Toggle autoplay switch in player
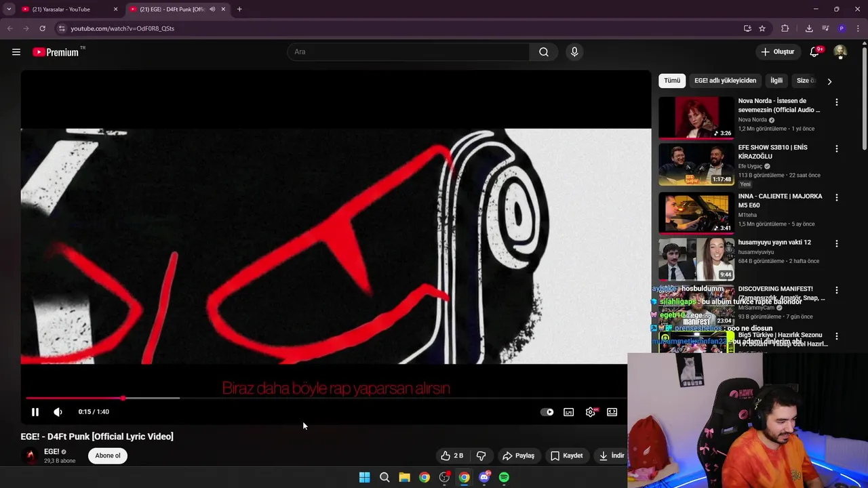This screenshot has height=488, width=868. click(x=547, y=412)
